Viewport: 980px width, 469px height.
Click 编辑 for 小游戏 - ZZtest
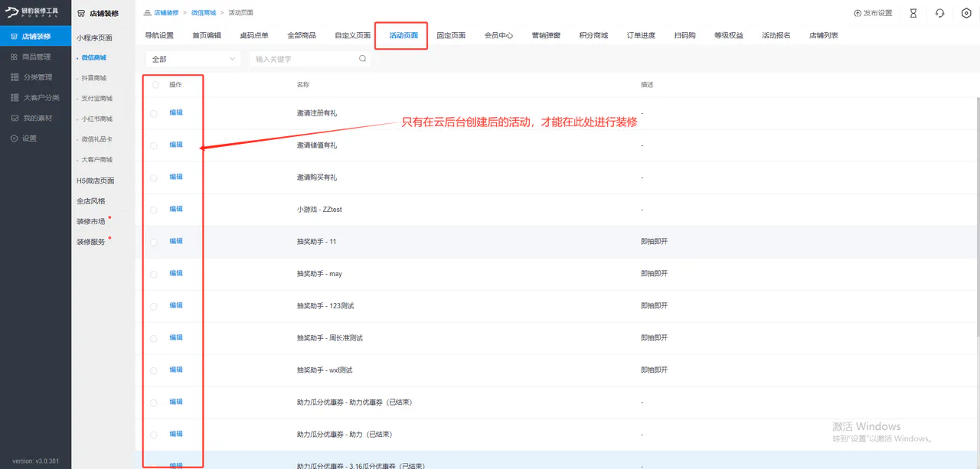pyautogui.click(x=176, y=209)
